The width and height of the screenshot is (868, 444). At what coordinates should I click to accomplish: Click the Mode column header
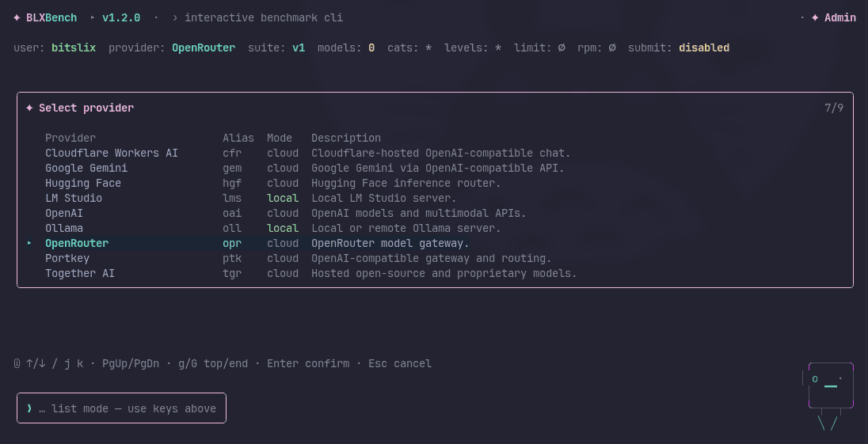coord(280,139)
